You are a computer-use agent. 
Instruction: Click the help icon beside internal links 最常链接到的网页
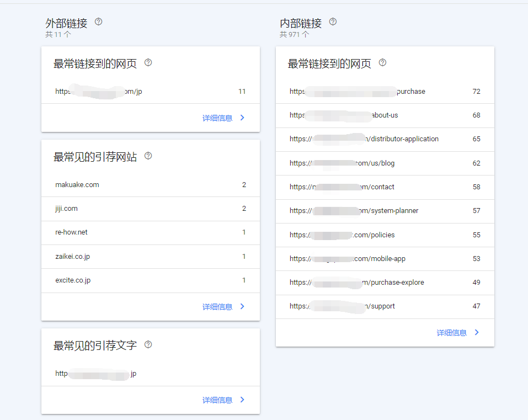[x=382, y=63]
